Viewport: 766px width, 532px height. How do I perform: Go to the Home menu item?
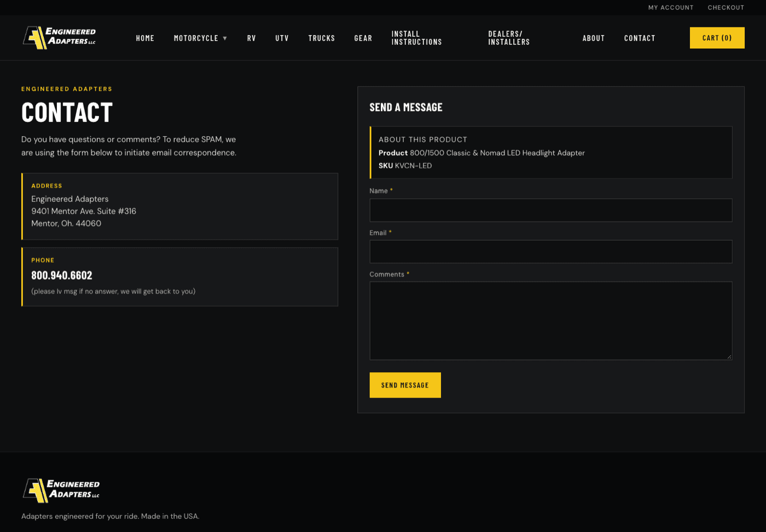pos(145,38)
